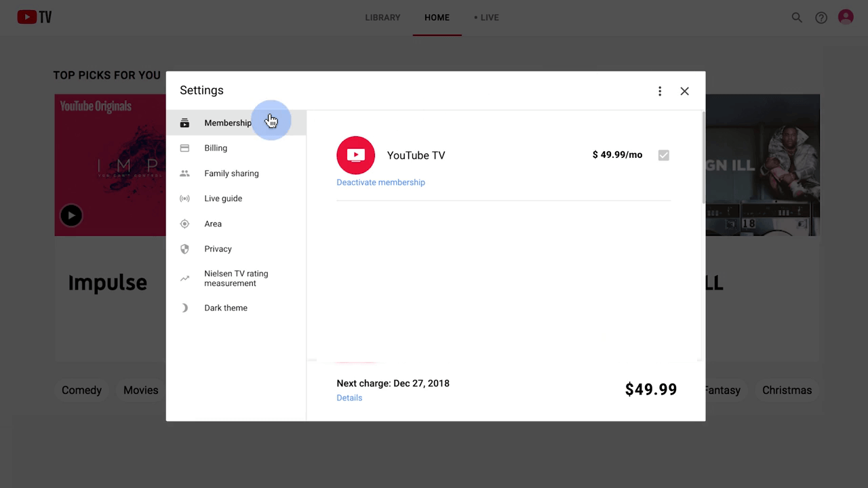Select Dark theme in settings sidebar
868x488 pixels.
coord(236,308)
